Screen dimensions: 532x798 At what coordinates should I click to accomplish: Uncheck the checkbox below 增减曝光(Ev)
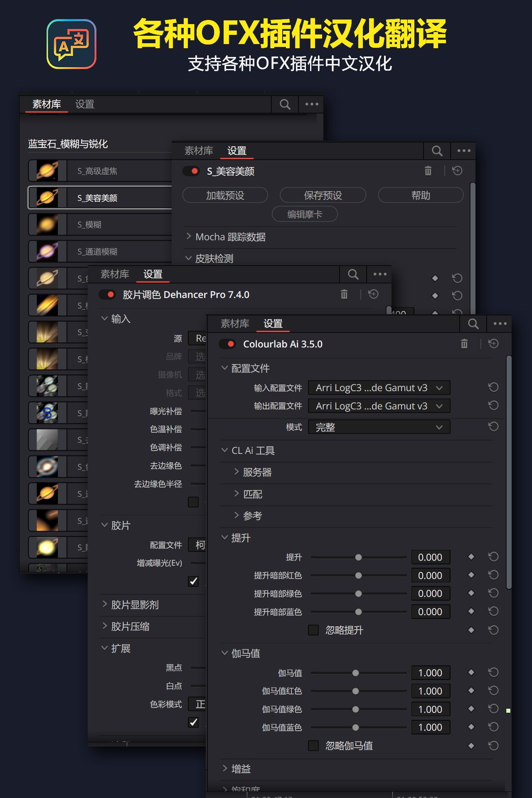193,581
